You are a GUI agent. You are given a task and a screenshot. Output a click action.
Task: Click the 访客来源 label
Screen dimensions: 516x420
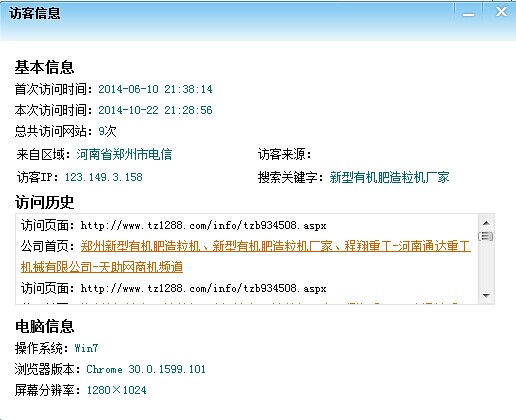(284, 154)
